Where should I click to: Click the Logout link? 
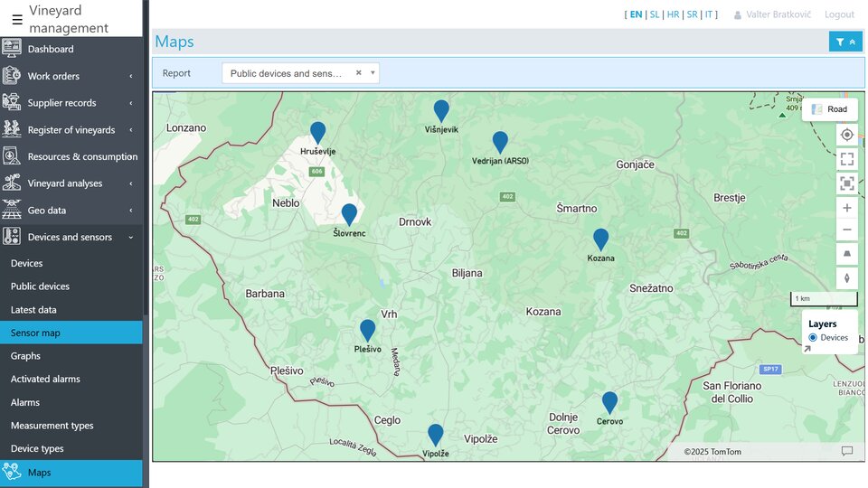coord(838,14)
